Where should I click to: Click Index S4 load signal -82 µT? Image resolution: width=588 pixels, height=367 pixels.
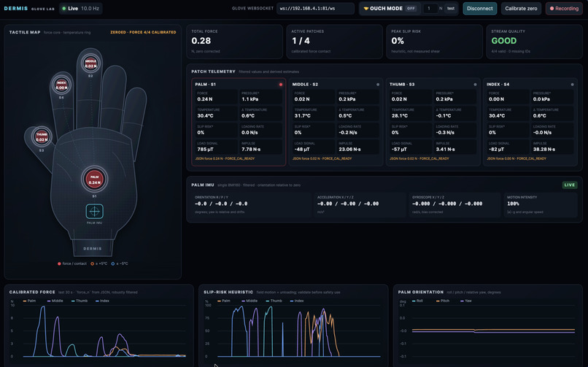[497, 149]
